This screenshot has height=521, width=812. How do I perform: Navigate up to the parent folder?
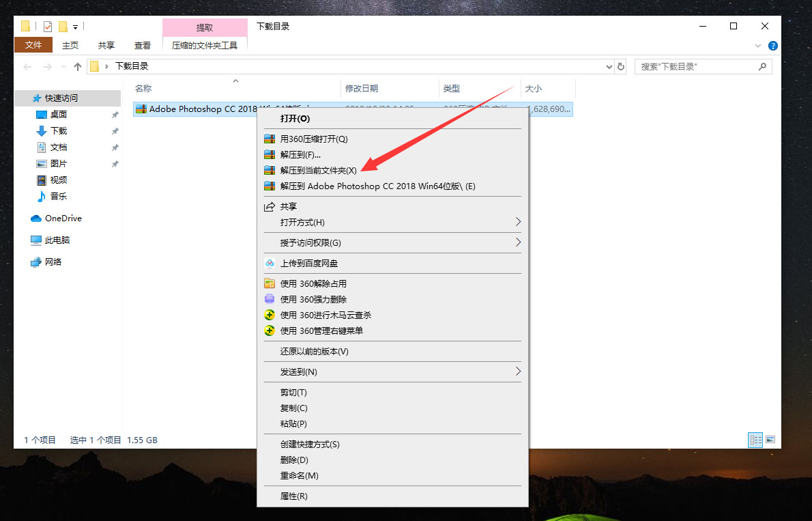click(x=77, y=66)
